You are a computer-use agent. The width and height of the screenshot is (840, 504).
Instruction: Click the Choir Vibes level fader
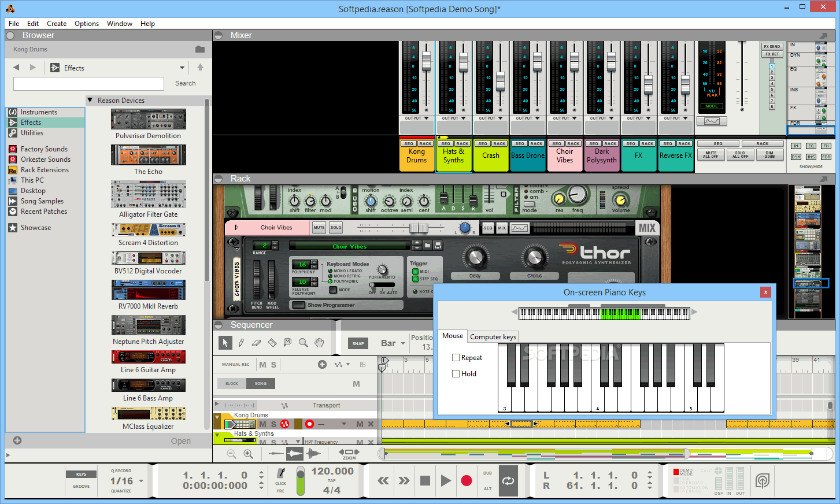click(419, 228)
